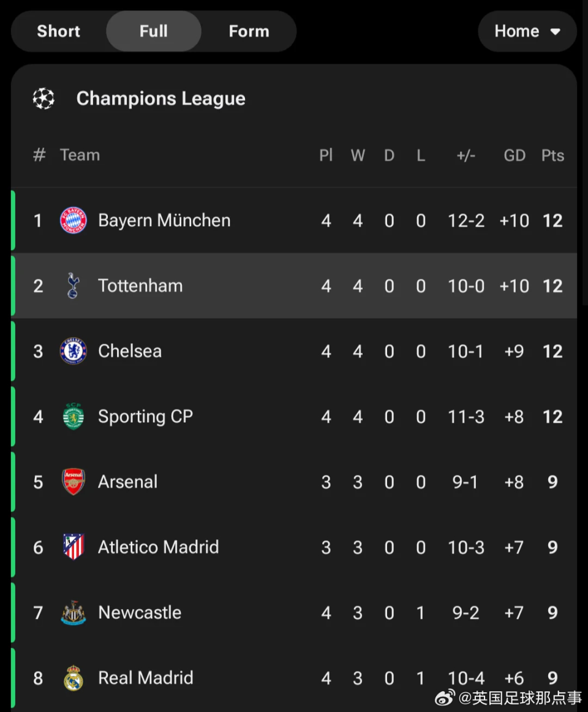The height and width of the screenshot is (712, 588).
Task: Click the Tottenham club crest
Action: [73, 286]
